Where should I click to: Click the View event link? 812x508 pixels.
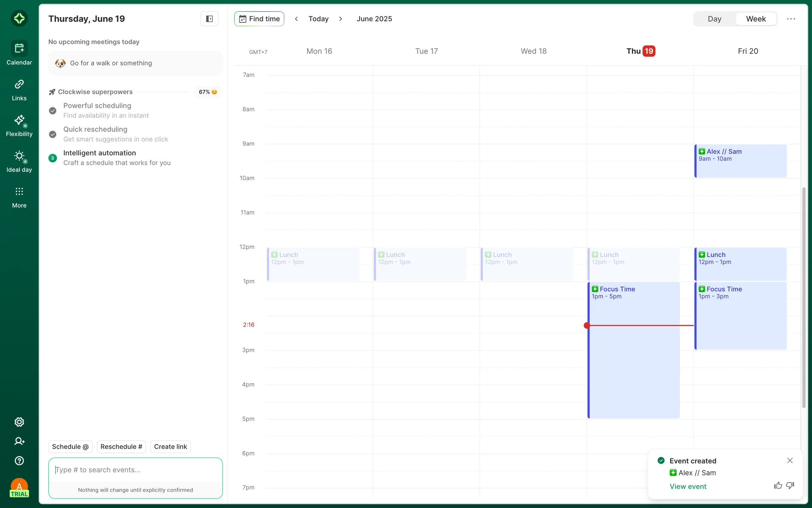tap(688, 486)
